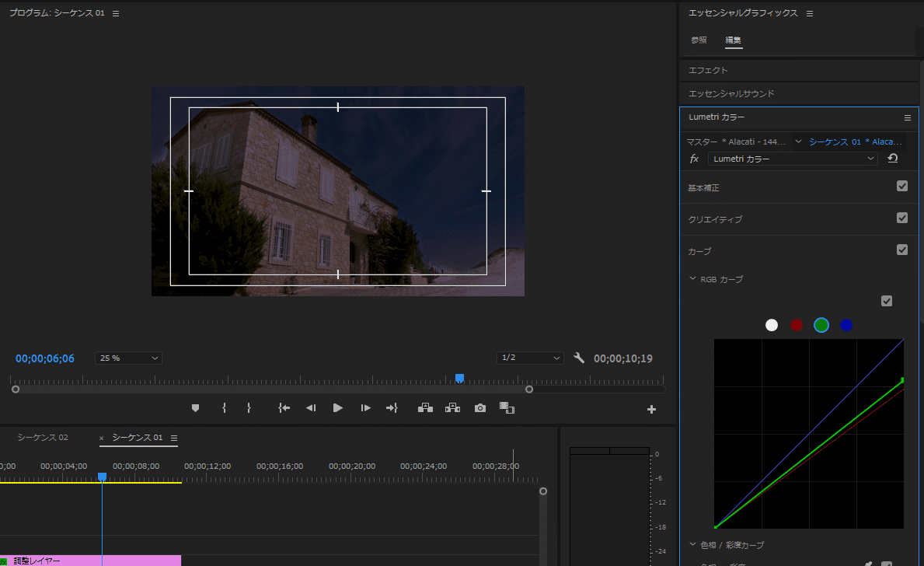Click the 00;00;10;19 duration timecode
924x566 pixels.
tap(623, 358)
